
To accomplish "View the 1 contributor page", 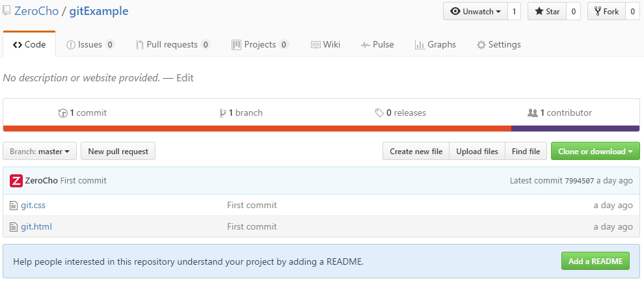I will 560,113.
